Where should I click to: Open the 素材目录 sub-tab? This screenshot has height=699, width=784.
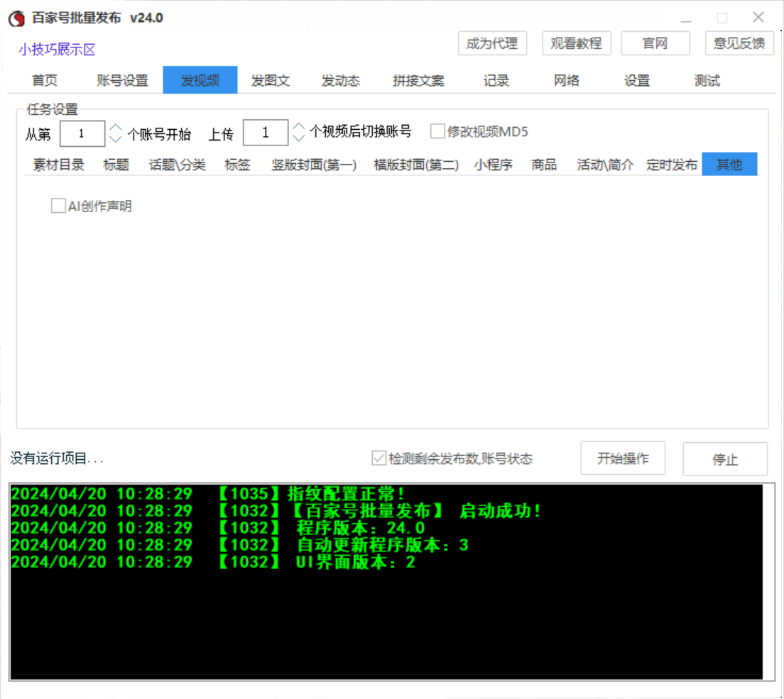point(58,165)
